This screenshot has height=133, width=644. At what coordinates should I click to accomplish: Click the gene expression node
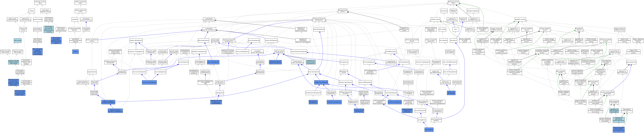click(631, 62)
